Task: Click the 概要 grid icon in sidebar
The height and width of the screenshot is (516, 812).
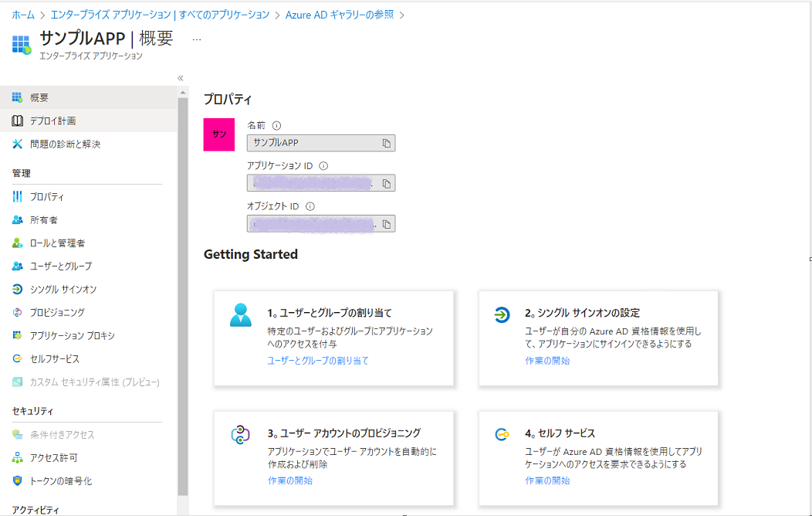Action: point(17,97)
